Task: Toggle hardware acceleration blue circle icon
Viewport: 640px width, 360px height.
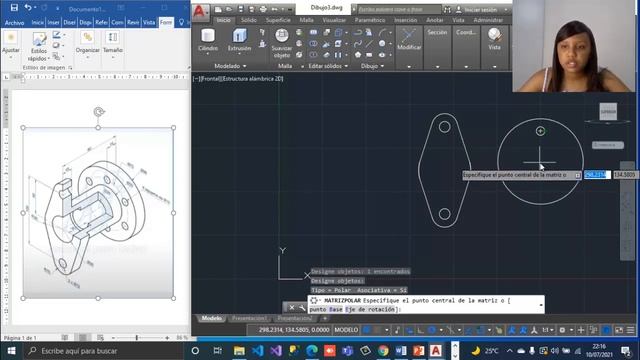Action: [607, 330]
